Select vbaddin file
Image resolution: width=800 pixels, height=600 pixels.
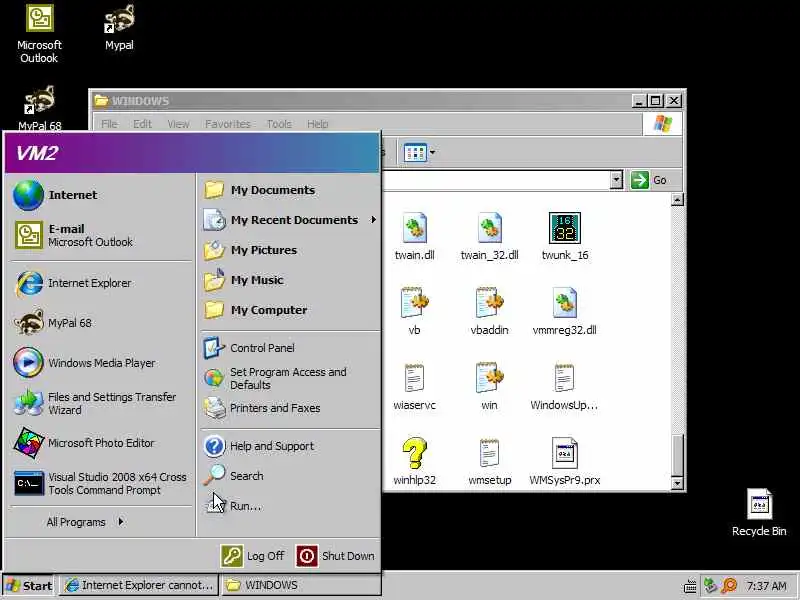(489, 312)
